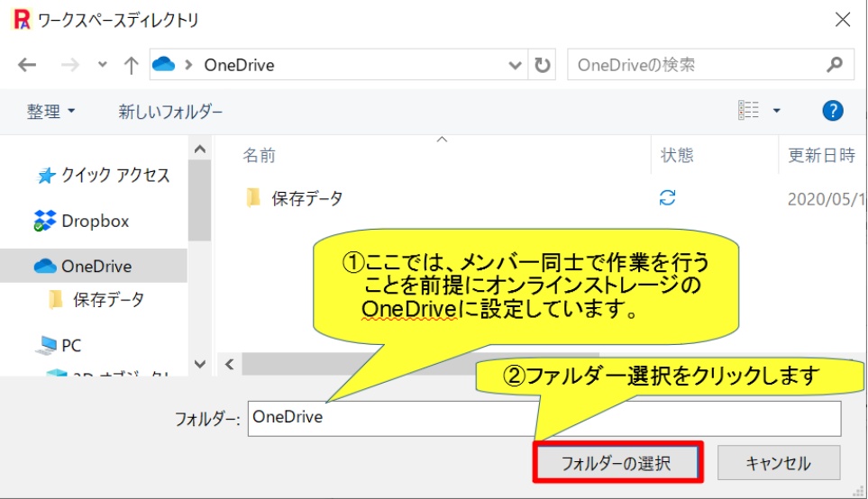This screenshot has height=499, width=868.
Task: Select OneDrive in navigation pane
Action: pyautogui.click(x=94, y=266)
